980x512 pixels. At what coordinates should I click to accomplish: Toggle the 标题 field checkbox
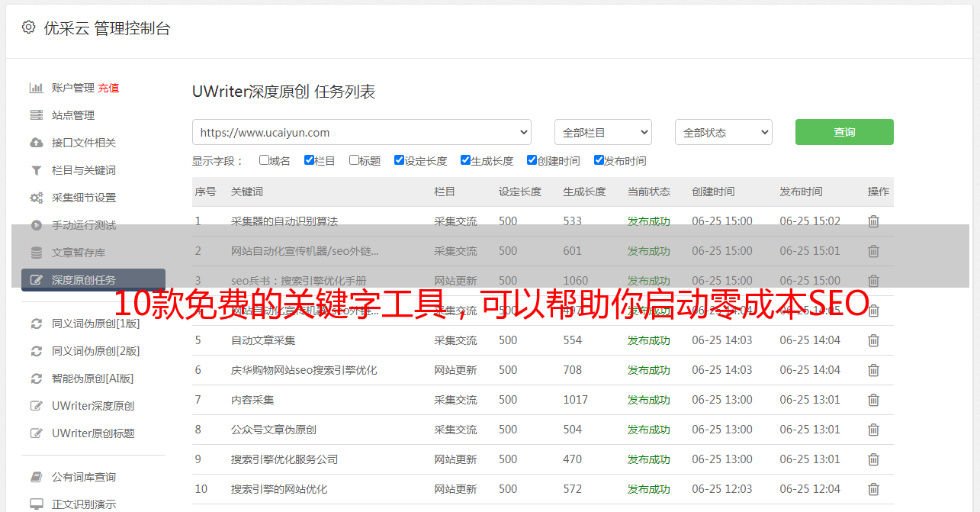[x=354, y=160]
